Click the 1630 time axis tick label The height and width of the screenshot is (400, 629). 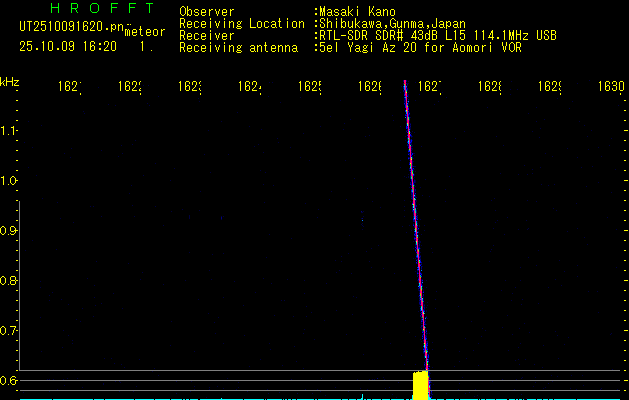point(610,87)
